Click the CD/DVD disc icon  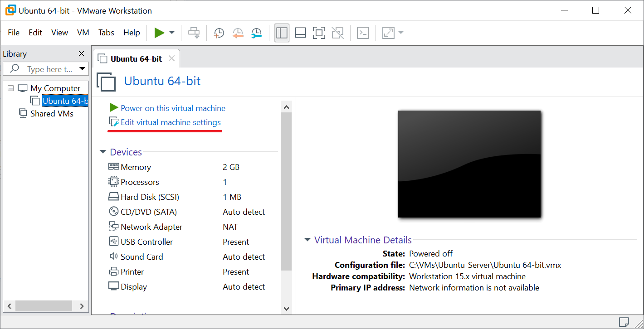pos(113,212)
